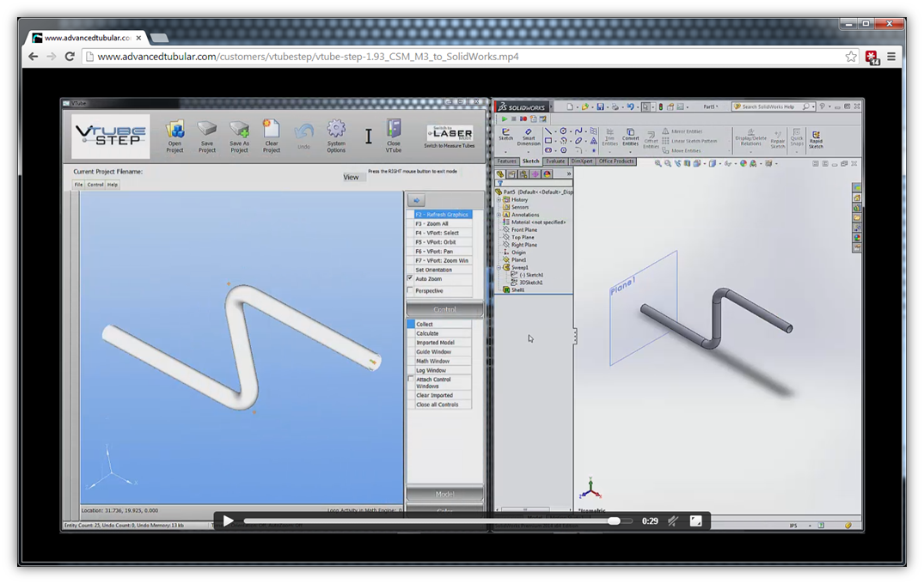Check the Attach Control Windows box

click(x=410, y=379)
